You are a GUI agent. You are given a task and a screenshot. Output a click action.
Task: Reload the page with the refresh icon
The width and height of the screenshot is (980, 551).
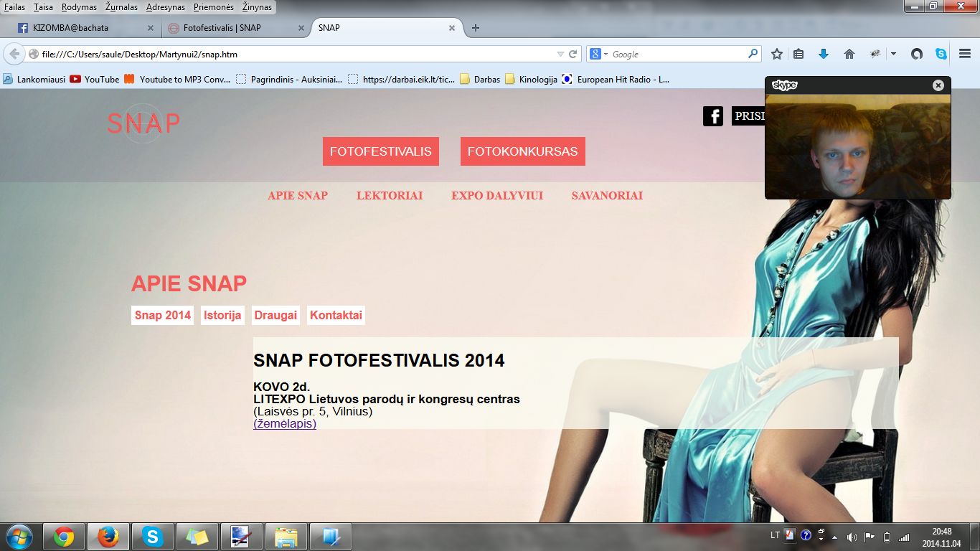coord(573,54)
